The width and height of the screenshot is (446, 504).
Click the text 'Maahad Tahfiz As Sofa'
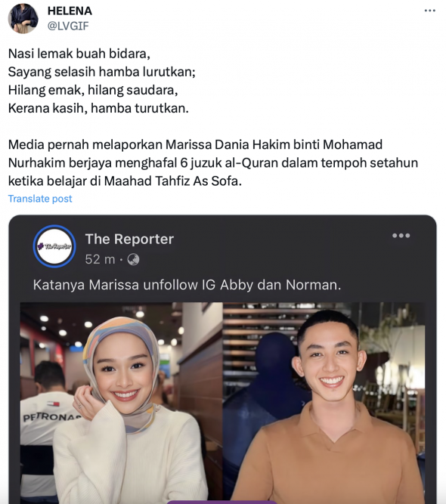pos(172,181)
